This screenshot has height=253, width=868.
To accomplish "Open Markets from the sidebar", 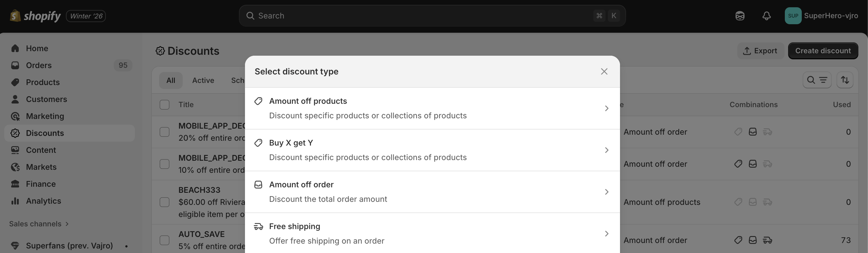I will tap(41, 167).
